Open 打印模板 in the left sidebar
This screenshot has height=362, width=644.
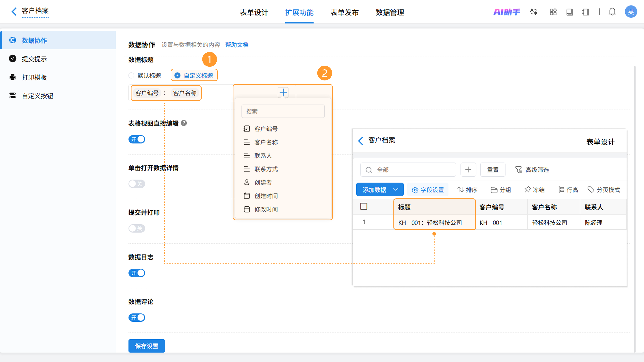click(34, 77)
